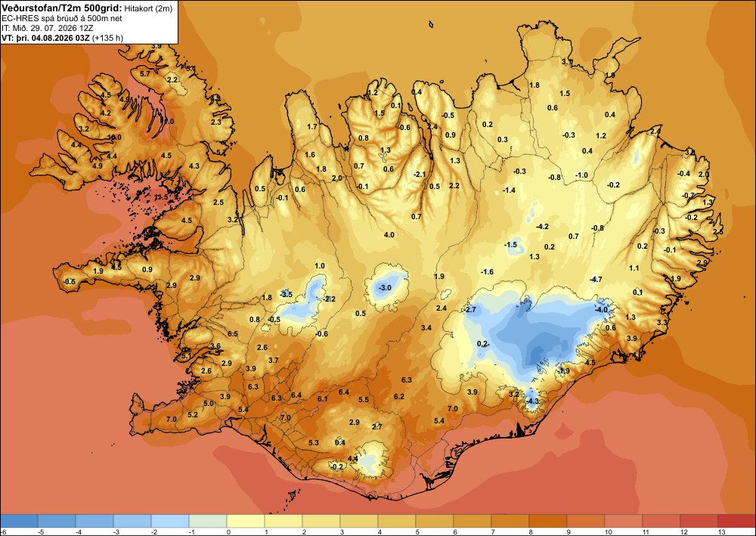Click the '-2.7' temperature value
756x536 pixels.
coord(470,309)
